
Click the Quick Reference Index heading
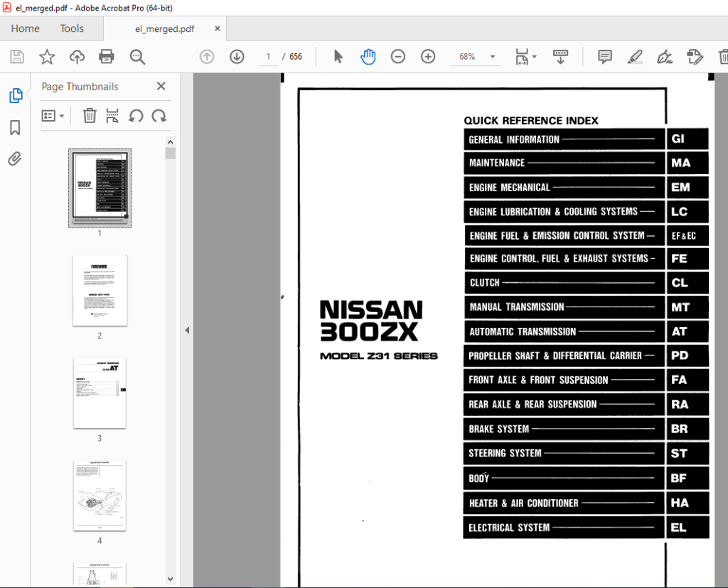[x=531, y=121]
